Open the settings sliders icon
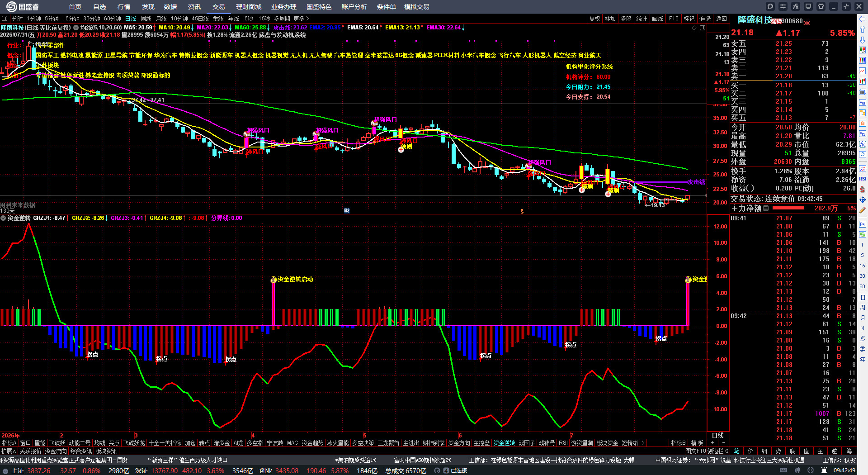 click(783, 6)
